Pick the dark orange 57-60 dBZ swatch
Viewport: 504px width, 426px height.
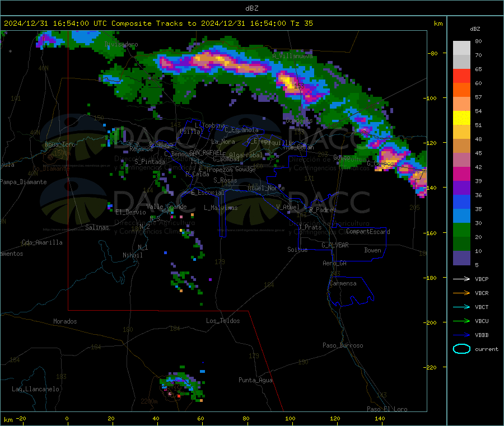461,90
